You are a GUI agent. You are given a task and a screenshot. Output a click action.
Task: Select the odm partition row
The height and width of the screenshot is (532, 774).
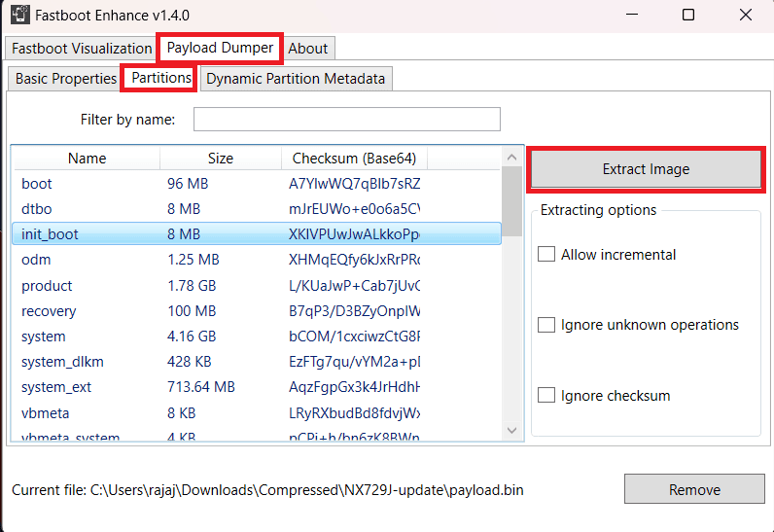pyautogui.click(x=257, y=260)
